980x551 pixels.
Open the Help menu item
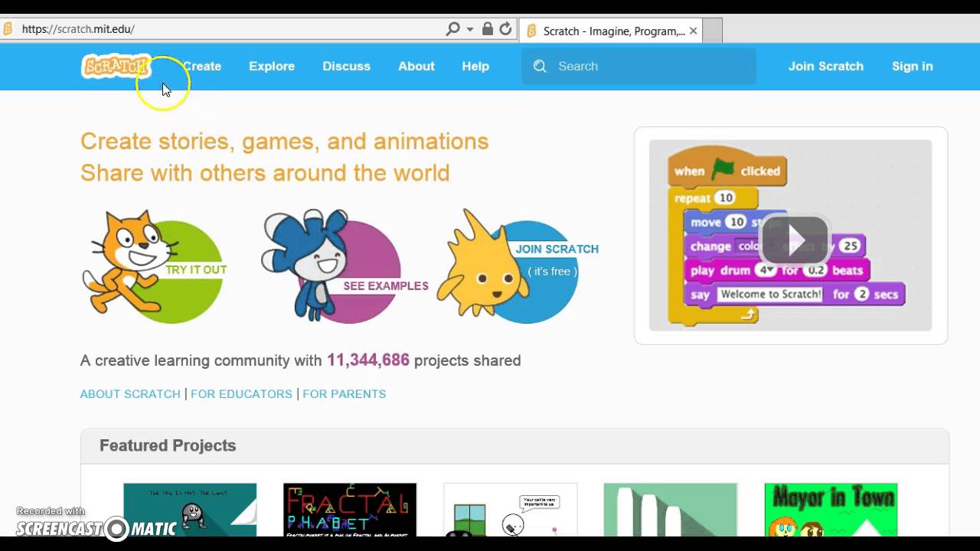[475, 67]
